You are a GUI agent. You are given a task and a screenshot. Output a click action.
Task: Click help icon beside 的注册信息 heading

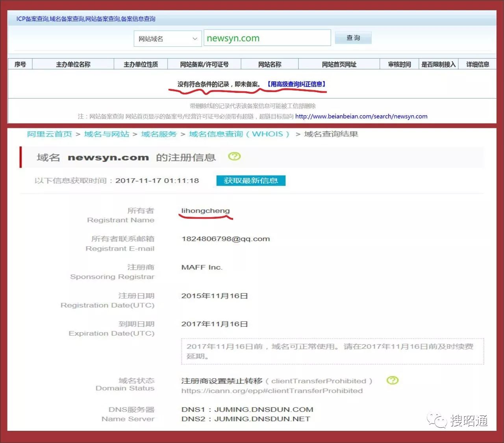coord(234,157)
